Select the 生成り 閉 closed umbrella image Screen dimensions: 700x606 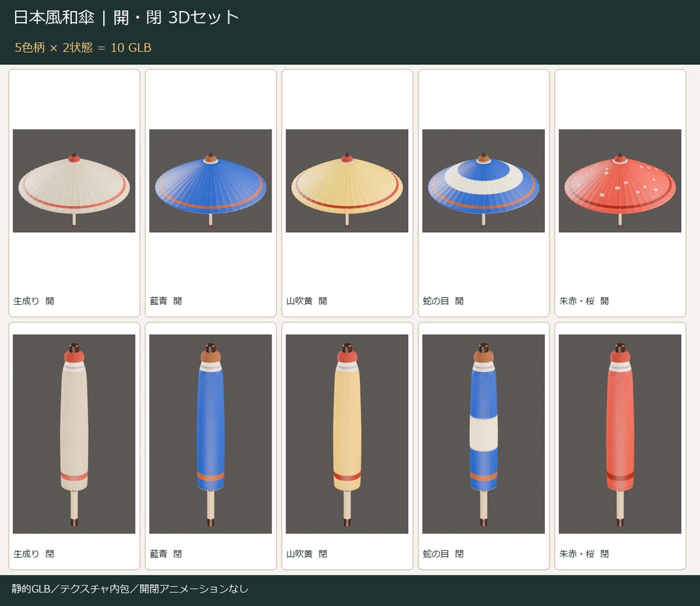74,434
